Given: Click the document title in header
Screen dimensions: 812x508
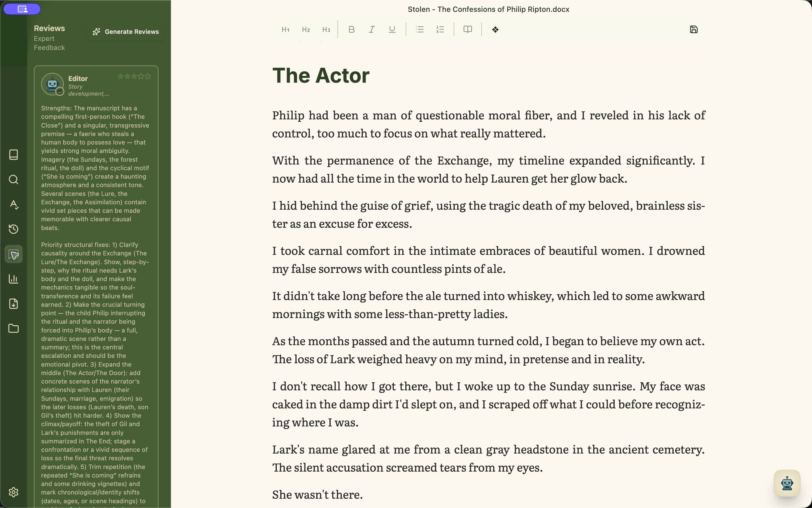Looking at the screenshot, I should point(488,9).
